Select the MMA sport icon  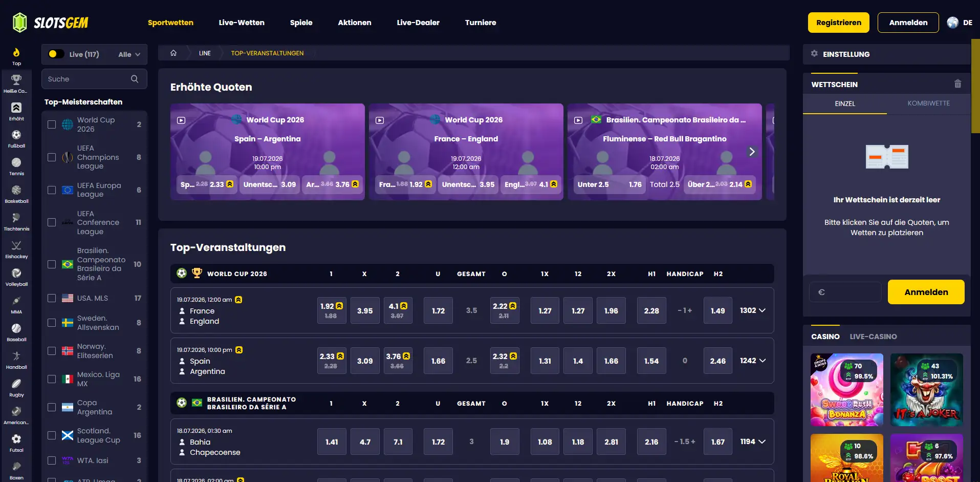click(x=16, y=301)
